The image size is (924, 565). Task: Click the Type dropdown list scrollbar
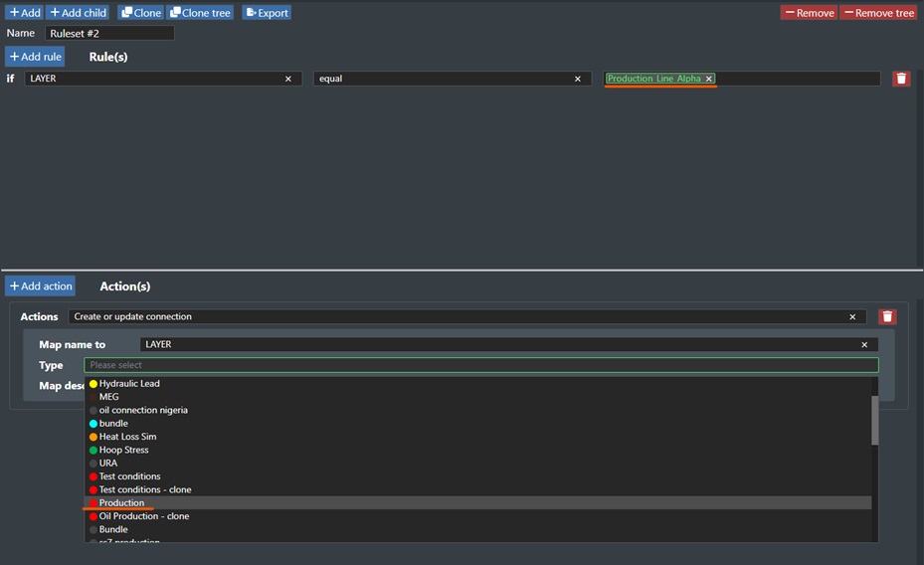(874, 420)
